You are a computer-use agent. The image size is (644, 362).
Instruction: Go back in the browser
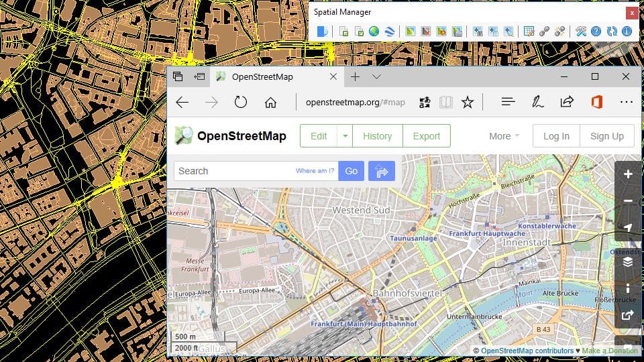pos(182,102)
